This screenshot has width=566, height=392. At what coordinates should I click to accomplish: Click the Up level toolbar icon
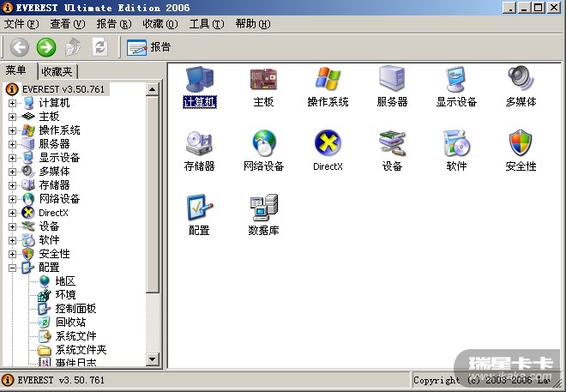73,47
